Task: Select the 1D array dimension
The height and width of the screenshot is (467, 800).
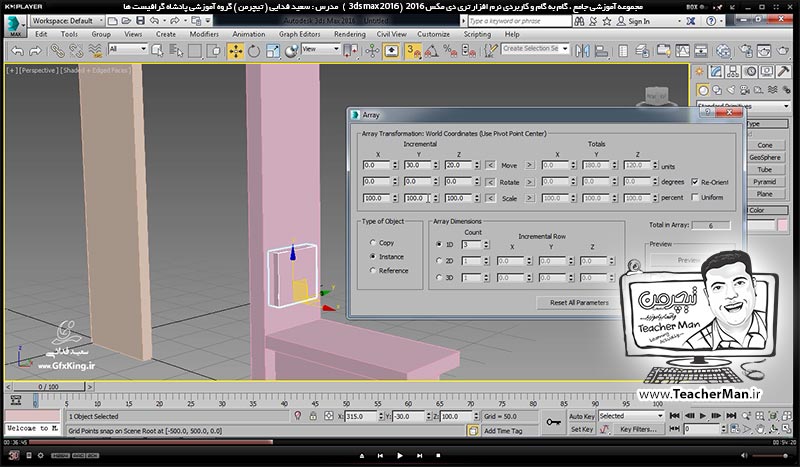Action: tap(439, 244)
